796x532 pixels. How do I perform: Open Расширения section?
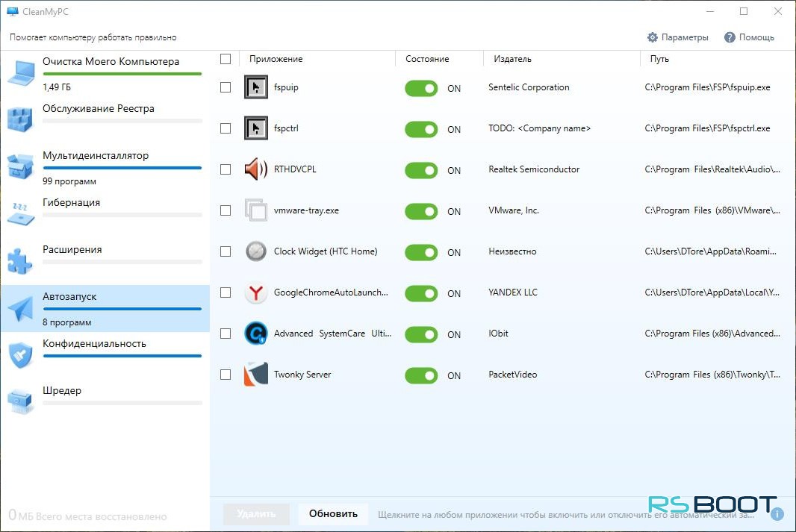pyautogui.click(x=105, y=261)
